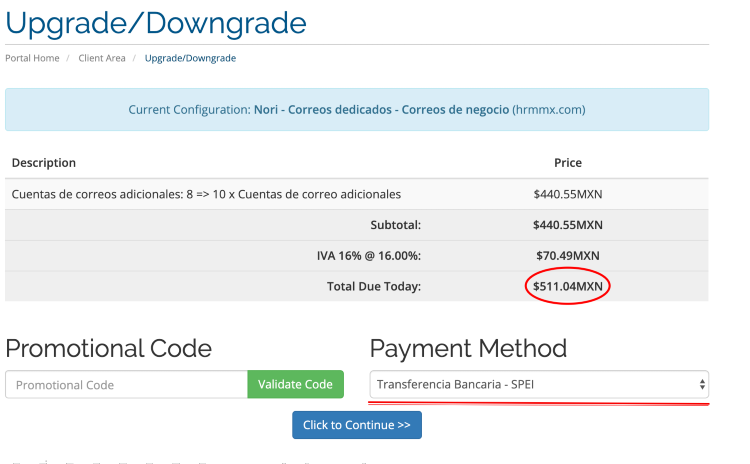Click the Description column header

click(x=43, y=163)
